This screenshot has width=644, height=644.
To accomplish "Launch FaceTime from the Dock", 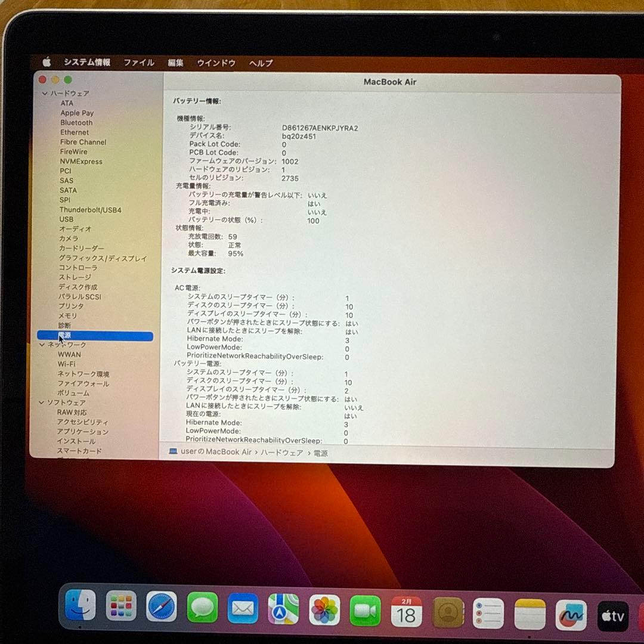I will (365, 611).
